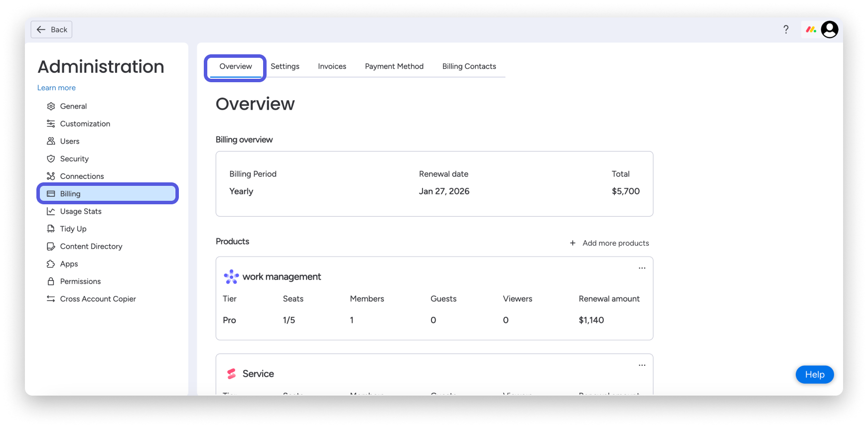Click the Customization sliders icon
868x428 pixels.
point(51,124)
